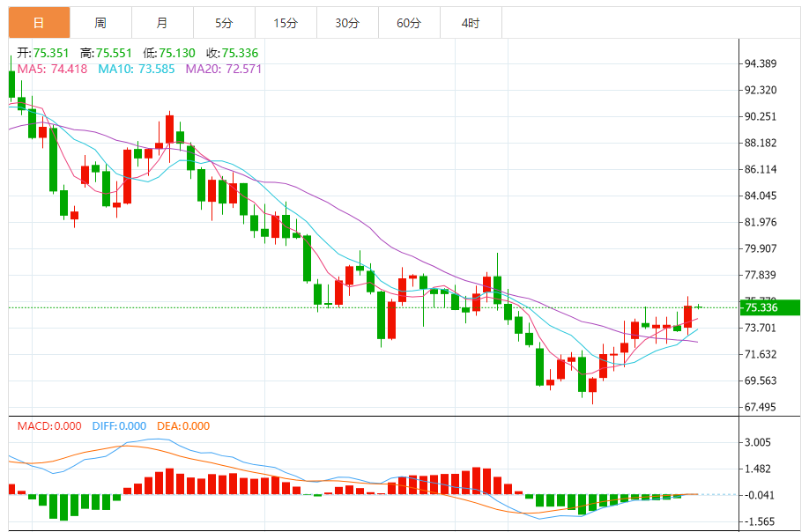Open the 4时 interval tab
This screenshot has height=532, width=809.
[471, 23]
